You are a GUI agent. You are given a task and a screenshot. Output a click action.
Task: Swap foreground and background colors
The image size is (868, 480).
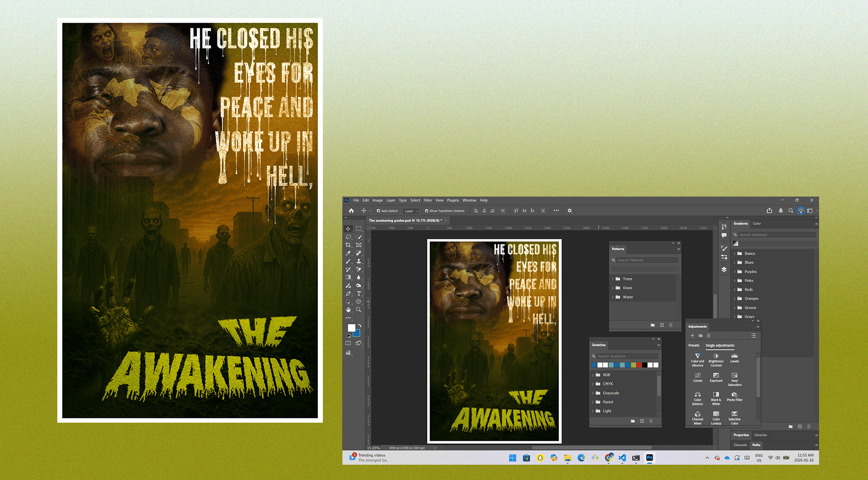(x=359, y=326)
